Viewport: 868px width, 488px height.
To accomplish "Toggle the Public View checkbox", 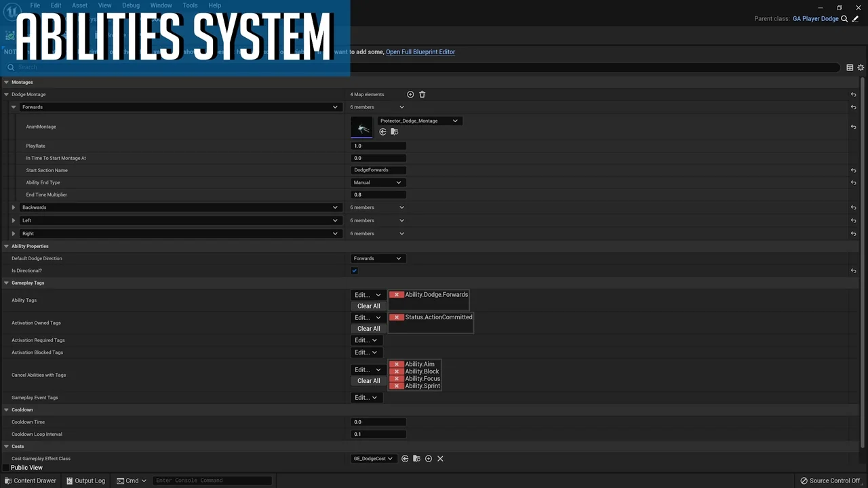I will pos(6,468).
